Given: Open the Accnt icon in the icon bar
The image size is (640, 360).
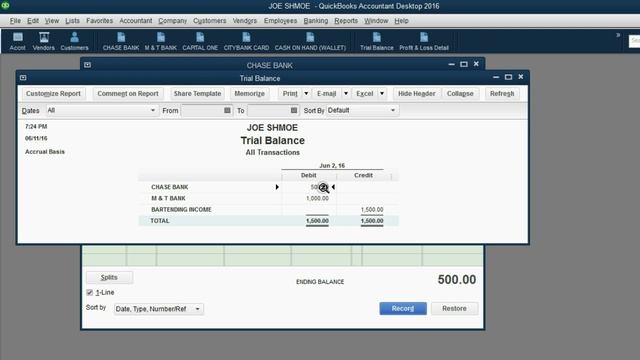Looking at the screenshot, I should click(x=18, y=41).
